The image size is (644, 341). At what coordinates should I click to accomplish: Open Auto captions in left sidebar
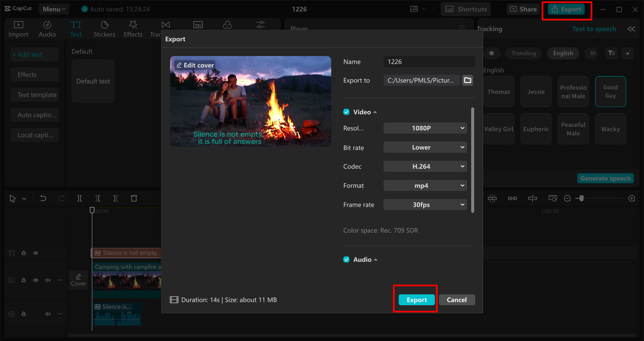(35, 115)
